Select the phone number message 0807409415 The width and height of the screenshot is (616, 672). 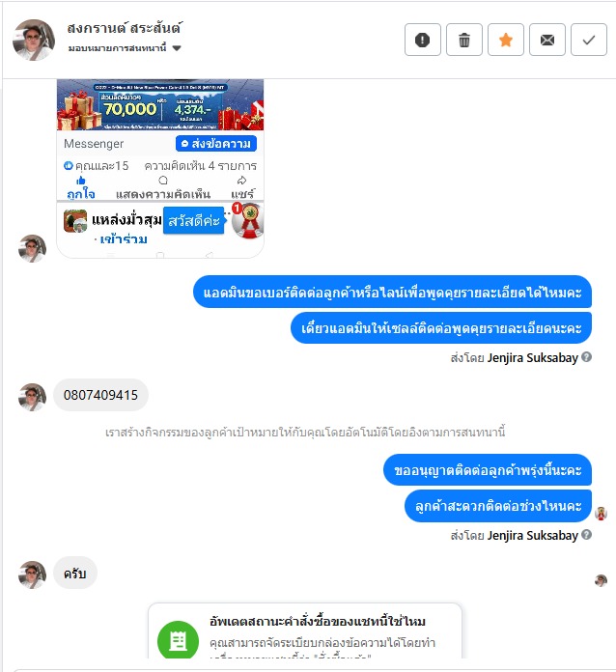coord(100,395)
